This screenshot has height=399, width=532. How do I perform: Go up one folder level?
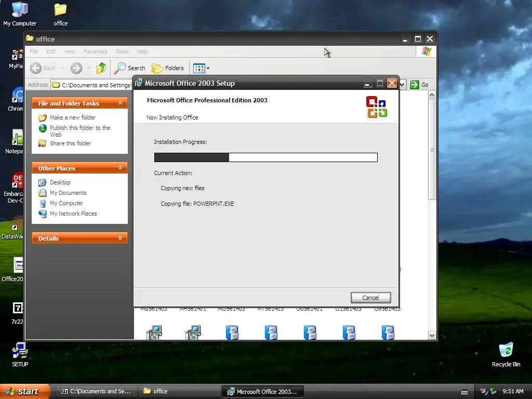[x=101, y=68]
